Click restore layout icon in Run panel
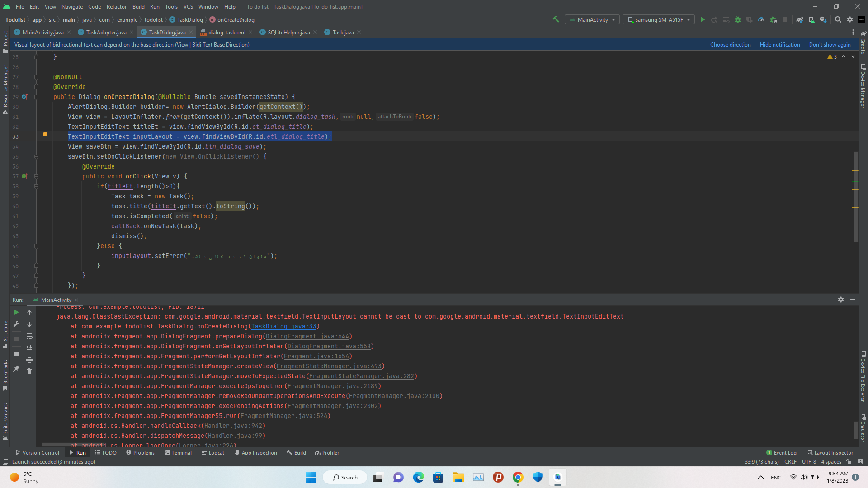This screenshot has width=868, height=488. click(x=16, y=354)
